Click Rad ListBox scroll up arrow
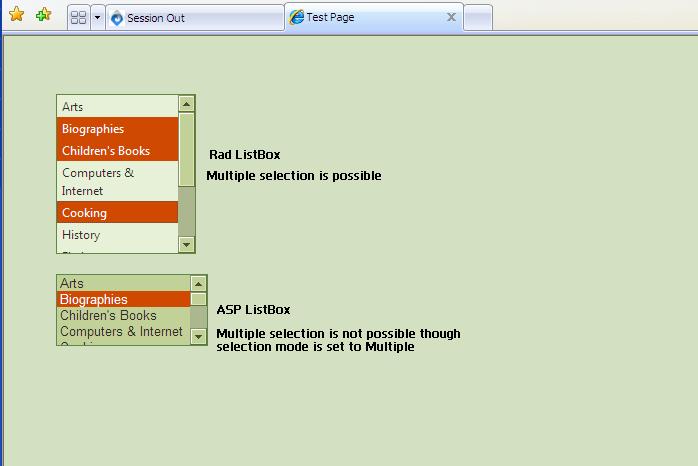The image size is (698, 466). (187, 104)
